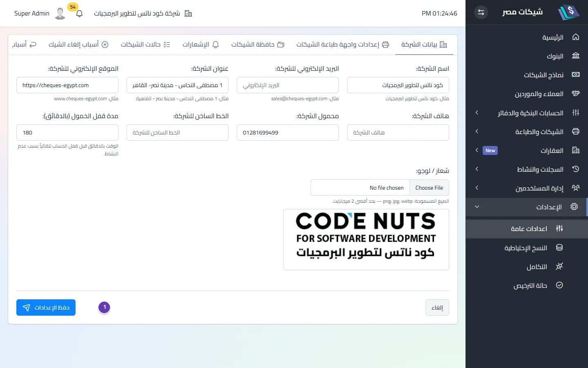Click the company building icon in header

coord(188,13)
